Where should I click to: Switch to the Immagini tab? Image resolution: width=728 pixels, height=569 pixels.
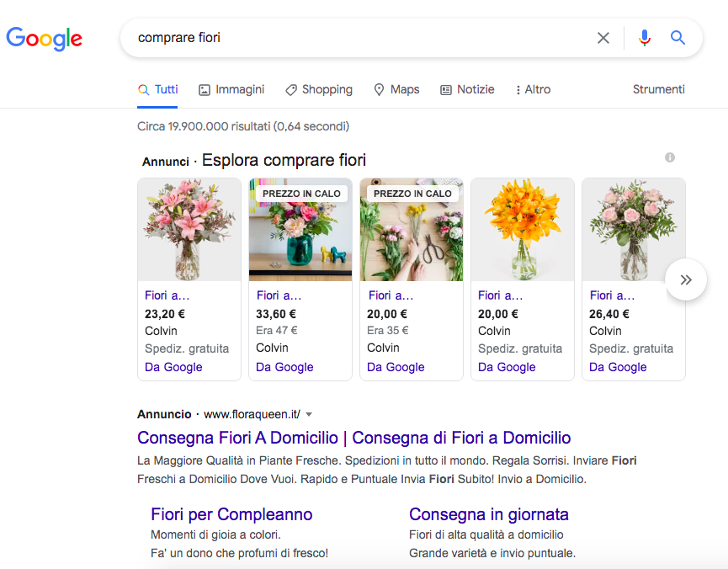231,90
